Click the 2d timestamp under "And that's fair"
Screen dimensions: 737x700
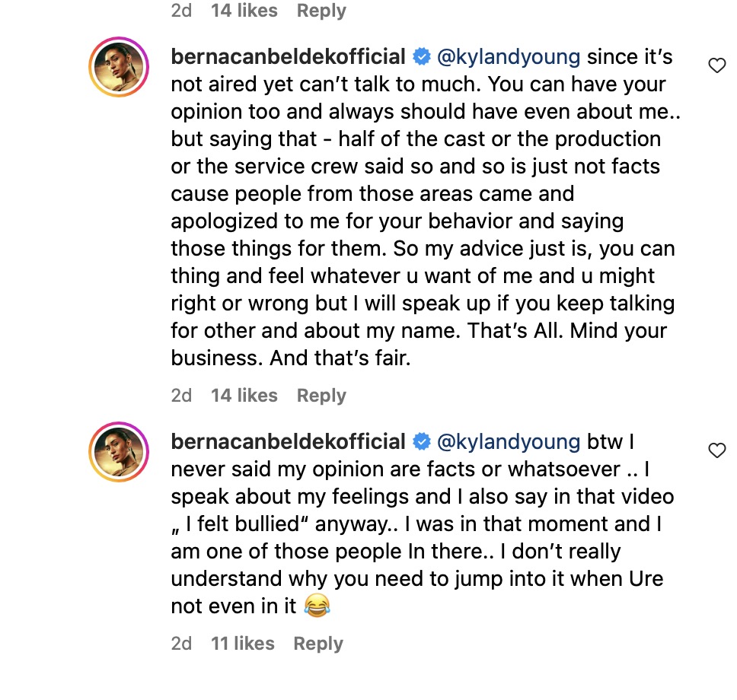point(181,396)
